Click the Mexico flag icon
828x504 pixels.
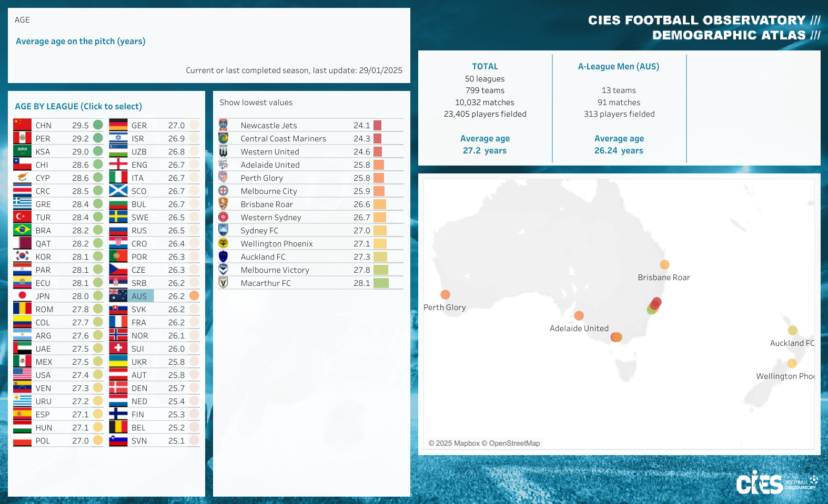(22, 362)
